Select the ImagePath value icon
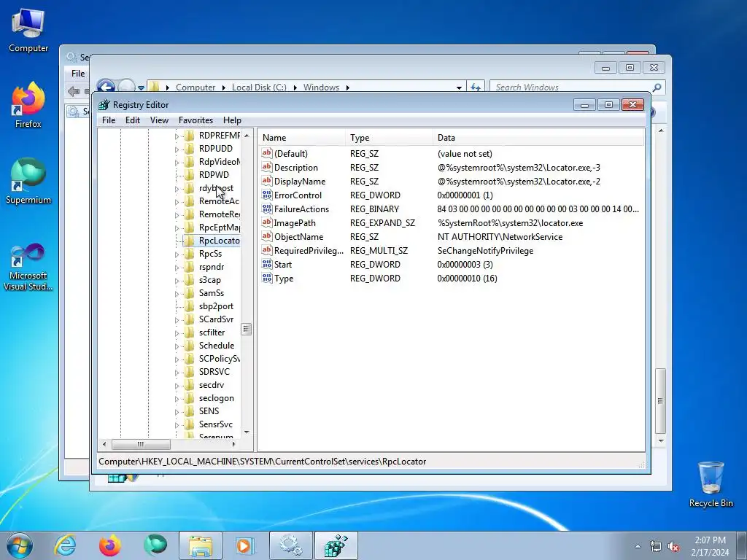The width and height of the screenshot is (747, 560). coord(267,222)
